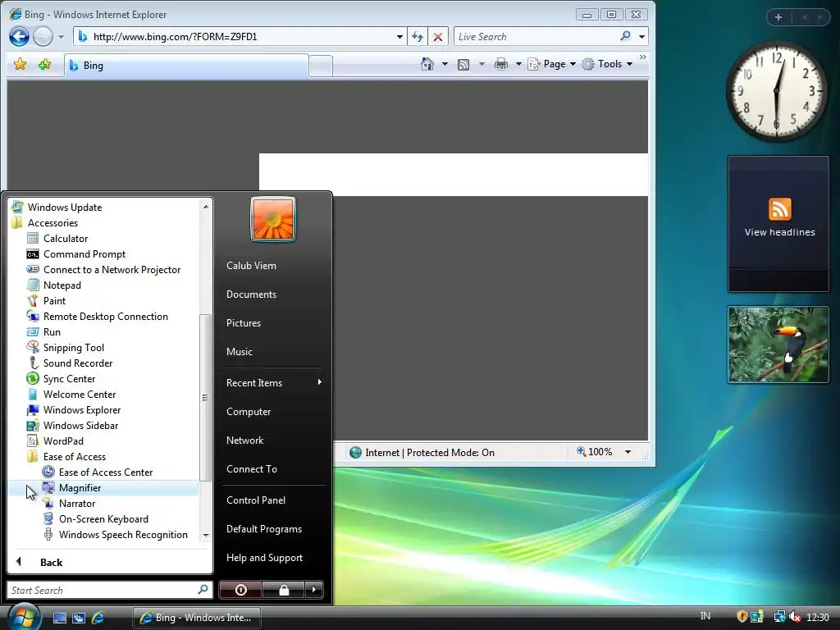The width and height of the screenshot is (840, 630).
Task: Launch On-Screen Keyboard
Action: tap(103, 518)
